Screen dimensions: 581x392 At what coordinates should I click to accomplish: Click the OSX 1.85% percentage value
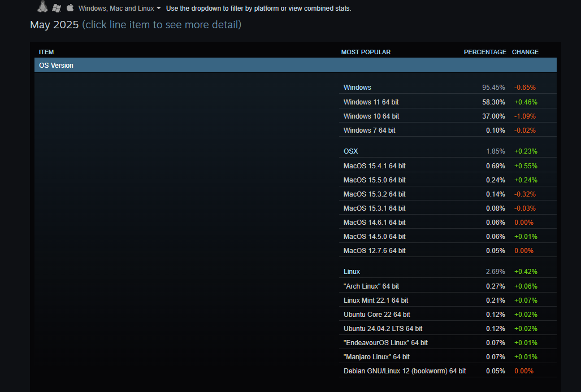(496, 151)
